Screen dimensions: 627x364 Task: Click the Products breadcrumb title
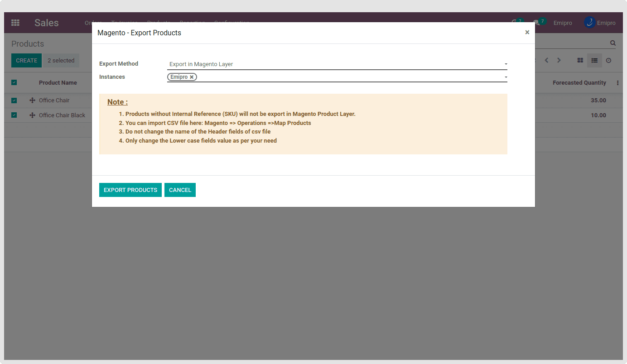point(28,44)
